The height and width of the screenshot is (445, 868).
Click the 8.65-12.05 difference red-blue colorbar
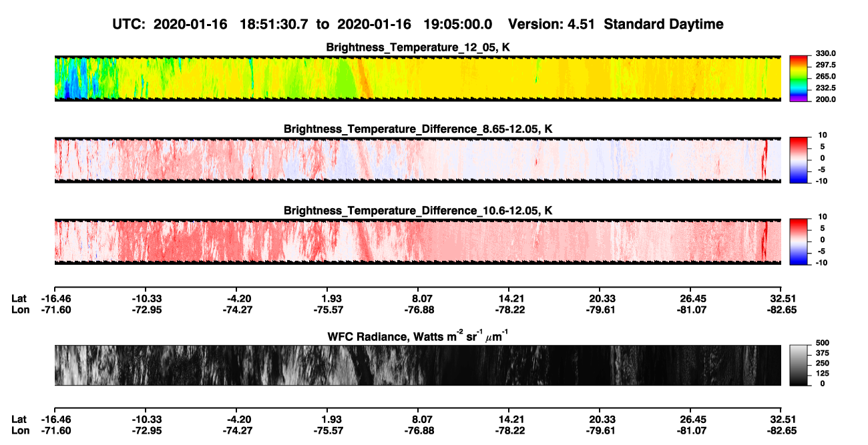[799, 159]
